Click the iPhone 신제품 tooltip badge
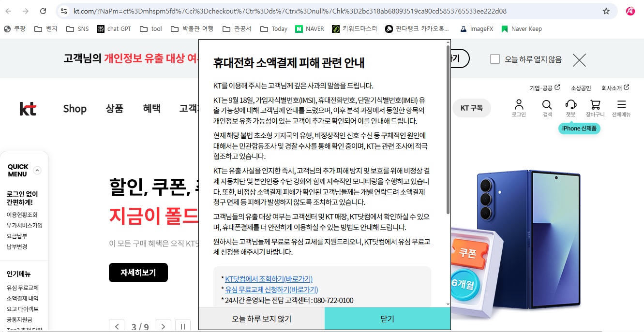Screen dimensions: 644x332 579,129
